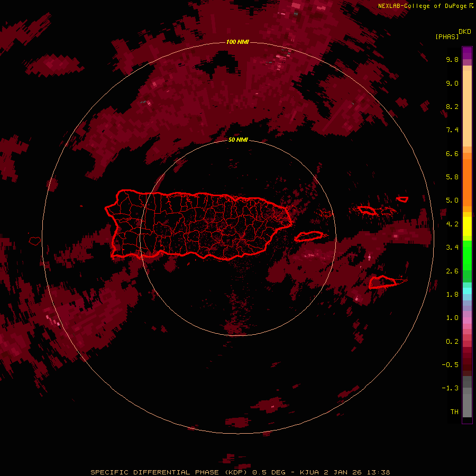The height and width of the screenshot is (476, 476).
Task: Select the 1.8 value on color scale
Action: click(452, 295)
